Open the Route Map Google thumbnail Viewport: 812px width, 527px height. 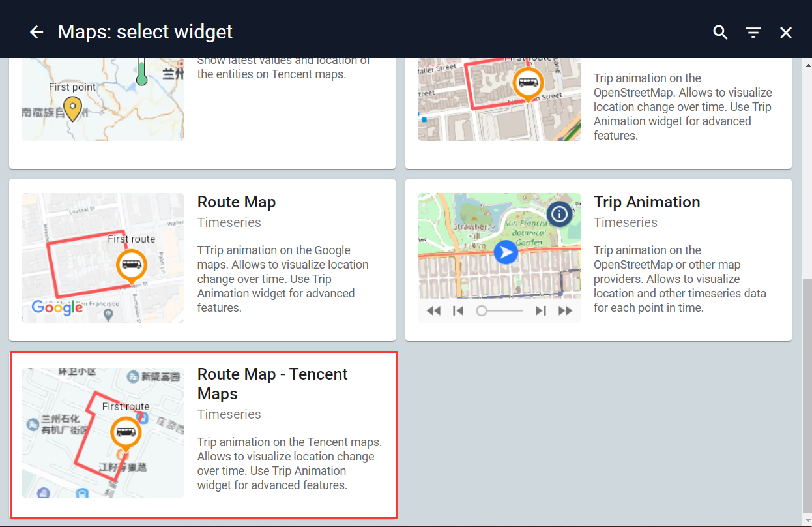pos(103,258)
